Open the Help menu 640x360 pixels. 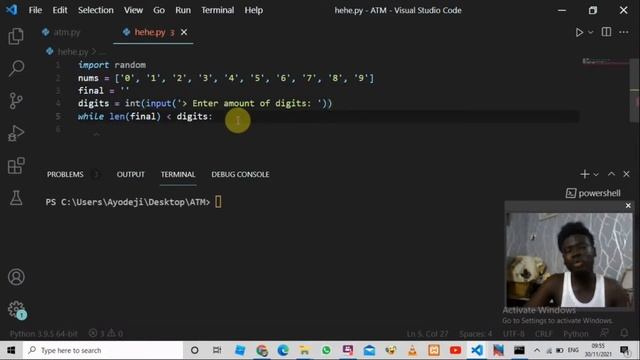coord(253,10)
